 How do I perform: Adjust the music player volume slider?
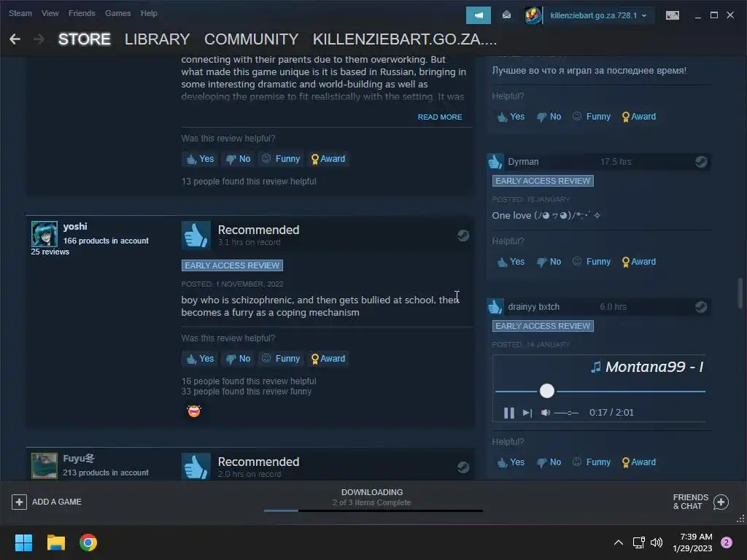(566, 413)
